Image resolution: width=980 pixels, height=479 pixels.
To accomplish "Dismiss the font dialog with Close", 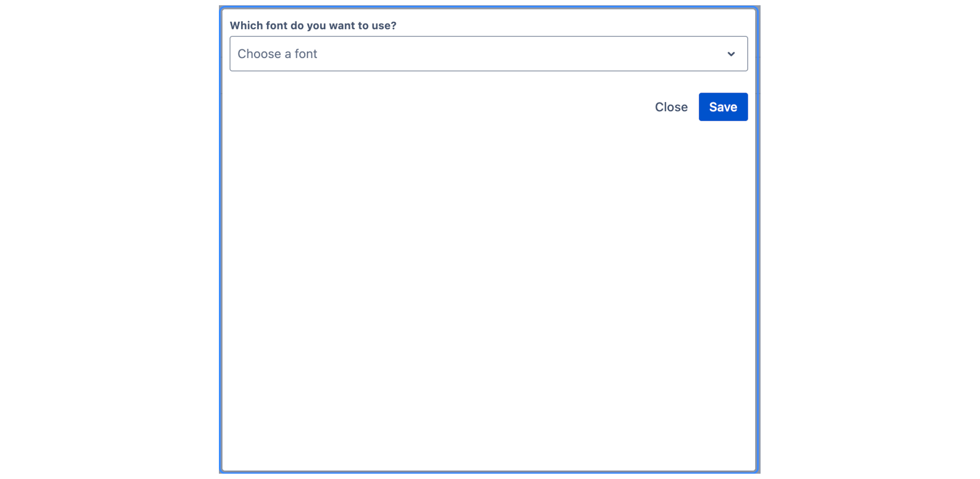I will coord(671,107).
